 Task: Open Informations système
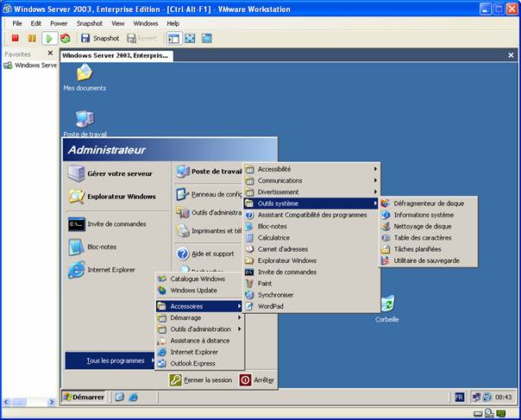[x=429, y=215]
